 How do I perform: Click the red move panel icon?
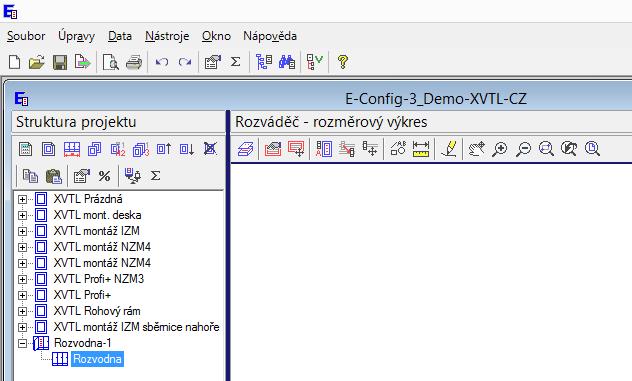(x=296, y=149)
